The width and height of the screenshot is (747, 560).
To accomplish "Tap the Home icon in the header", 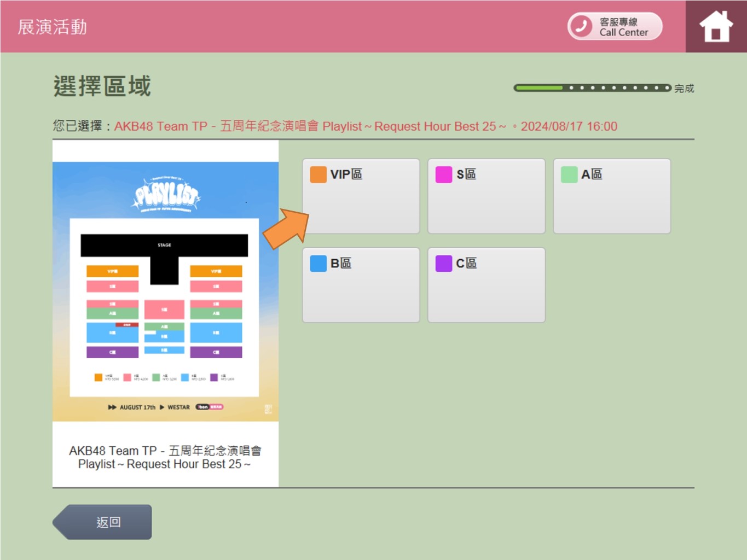I will coord(716,26).
